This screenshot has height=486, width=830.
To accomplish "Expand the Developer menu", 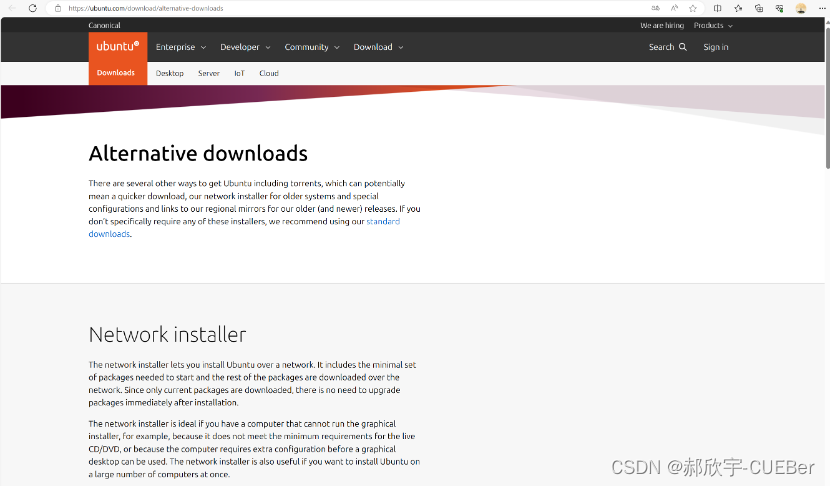I will pyautogui.click(x=245, y=47).
